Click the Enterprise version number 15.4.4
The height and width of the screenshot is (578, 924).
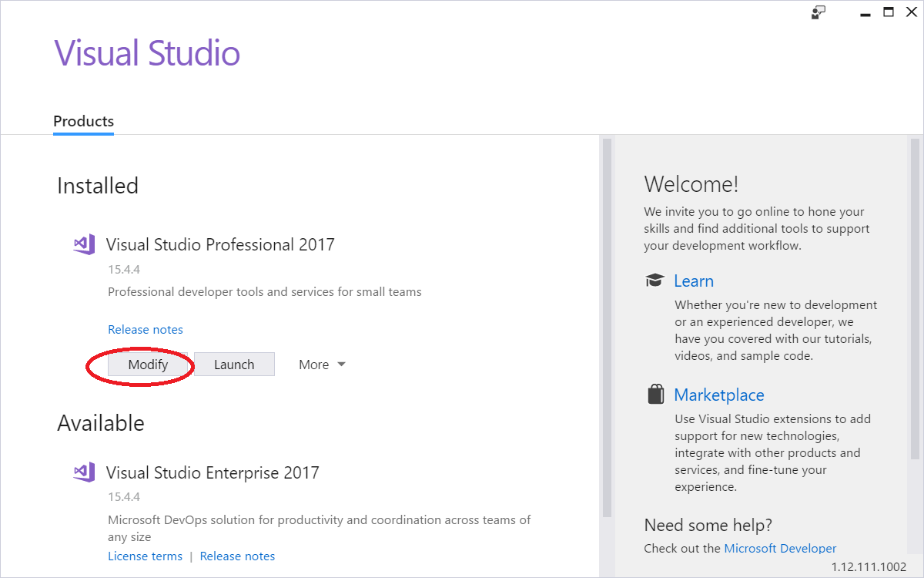124,496
